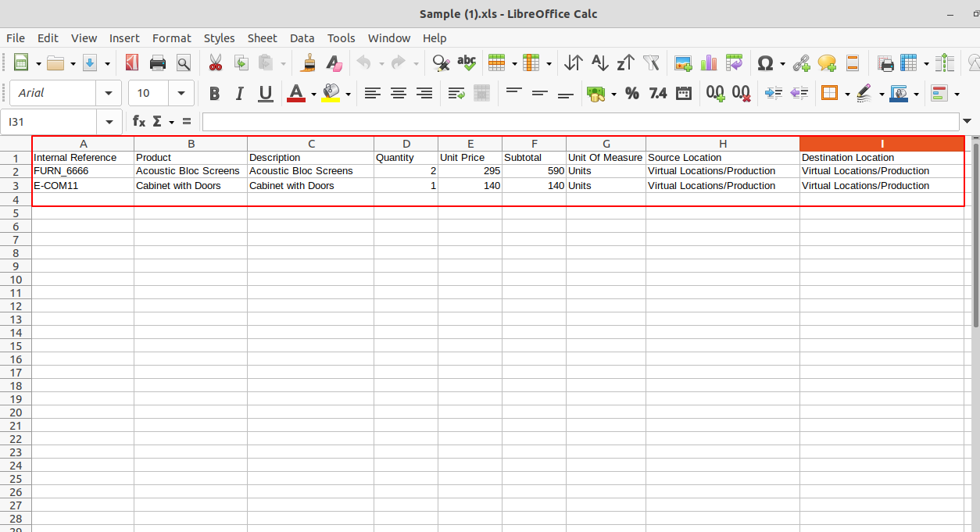Select the cell containing FURN_6666
Screen dimensions: 980x532
[83, 171]
